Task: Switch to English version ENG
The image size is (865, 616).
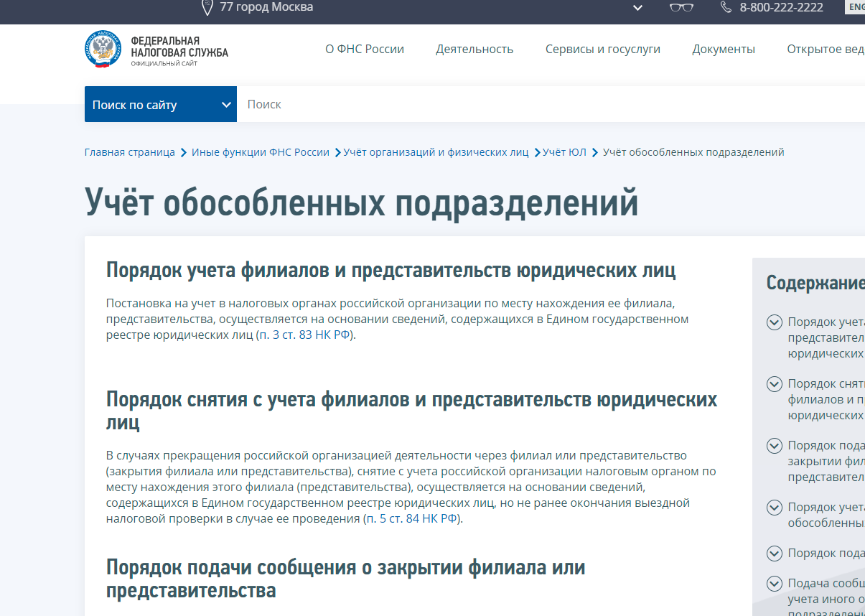Action: 856,7
